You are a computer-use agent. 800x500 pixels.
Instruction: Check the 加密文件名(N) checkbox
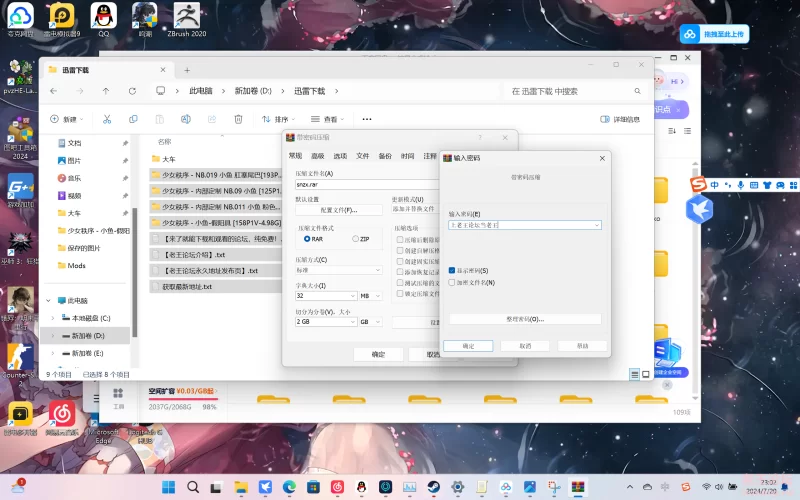(452, 282)
